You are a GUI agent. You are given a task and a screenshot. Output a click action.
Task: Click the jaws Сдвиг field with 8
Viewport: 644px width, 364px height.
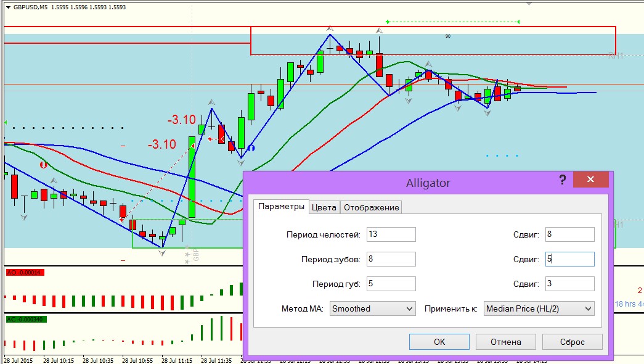569,234
